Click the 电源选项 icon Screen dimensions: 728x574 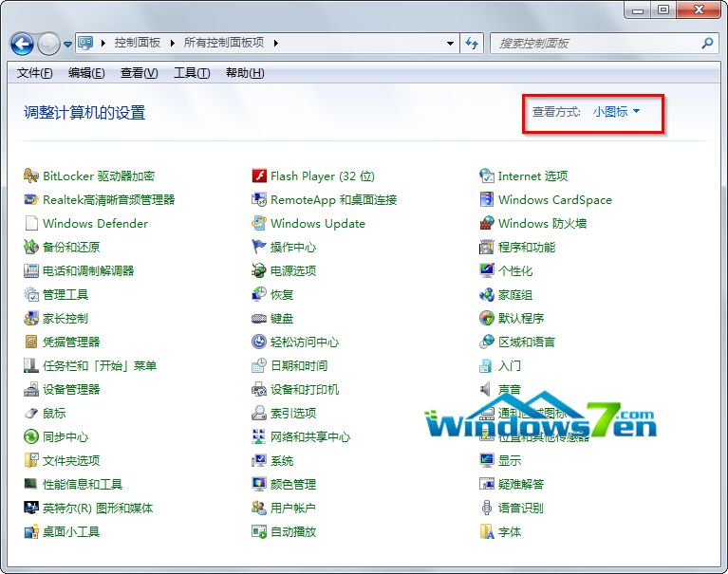259,270
